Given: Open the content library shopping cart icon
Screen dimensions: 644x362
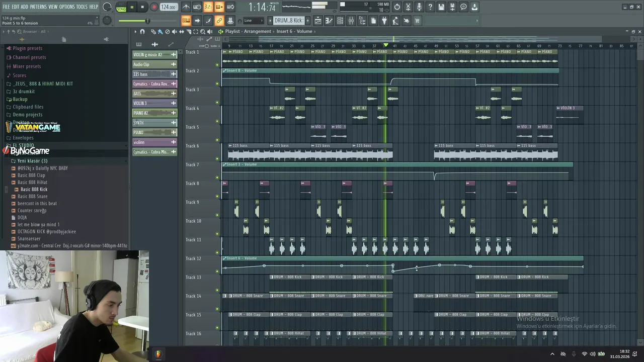Looking at the screenshot, I should point(417,21).
